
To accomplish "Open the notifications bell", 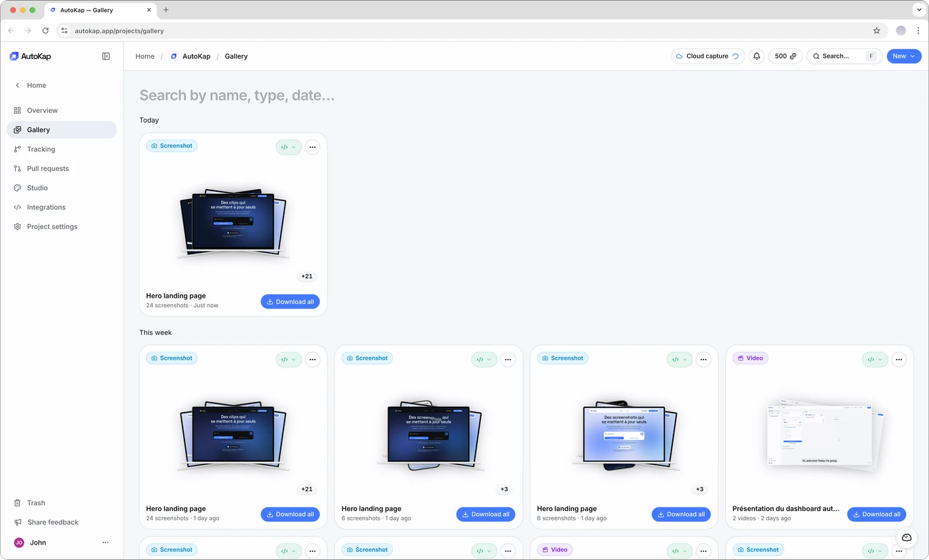I will pos(756,56).
